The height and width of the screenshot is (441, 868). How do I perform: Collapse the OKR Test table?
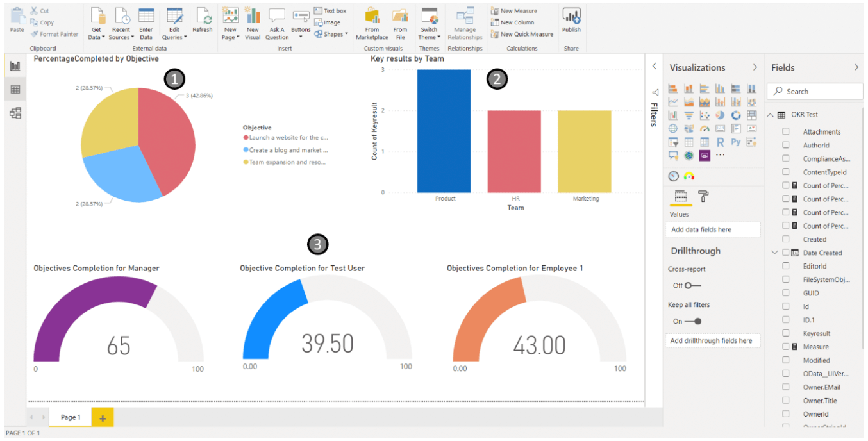point(771,115)
